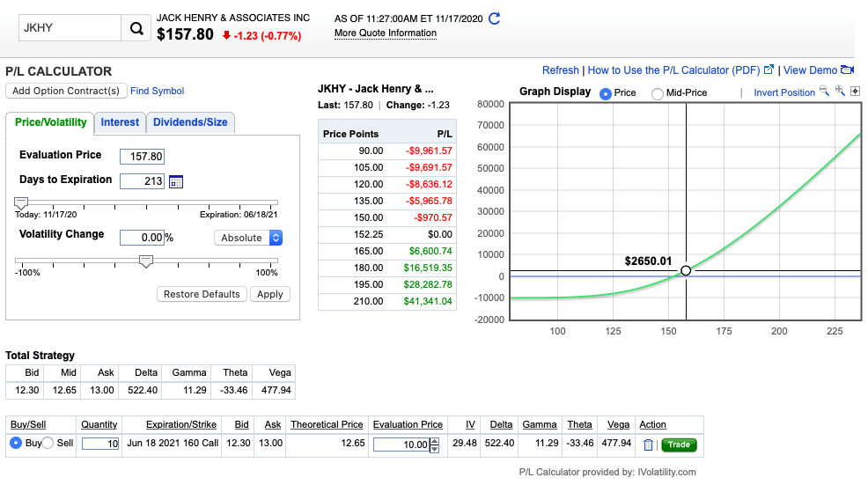Click the Volatility Change slider handle

click(145, 261)
